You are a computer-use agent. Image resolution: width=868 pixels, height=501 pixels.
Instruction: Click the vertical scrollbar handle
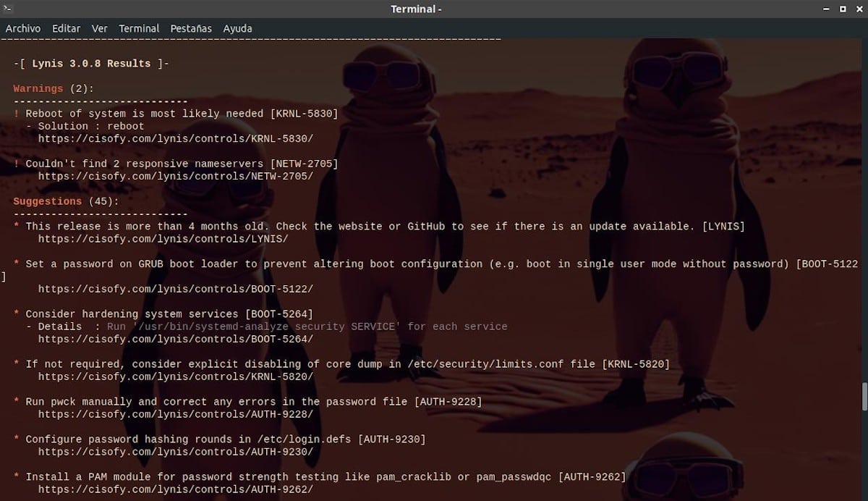click(863, 396)
